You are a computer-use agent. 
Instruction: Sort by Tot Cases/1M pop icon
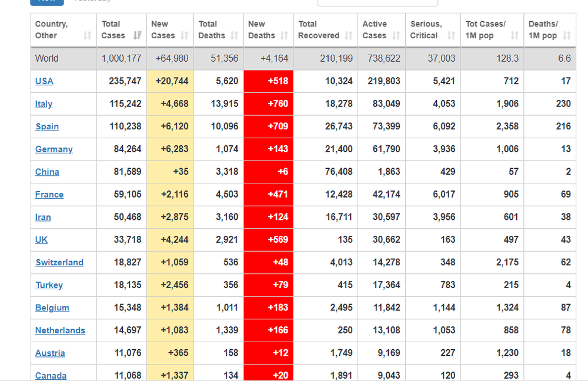point(514,36)
